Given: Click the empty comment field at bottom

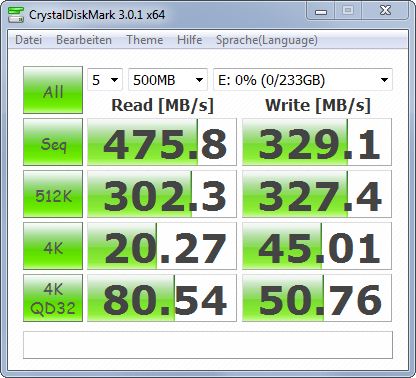Looking at the screenshot, I should coord(208,345).
